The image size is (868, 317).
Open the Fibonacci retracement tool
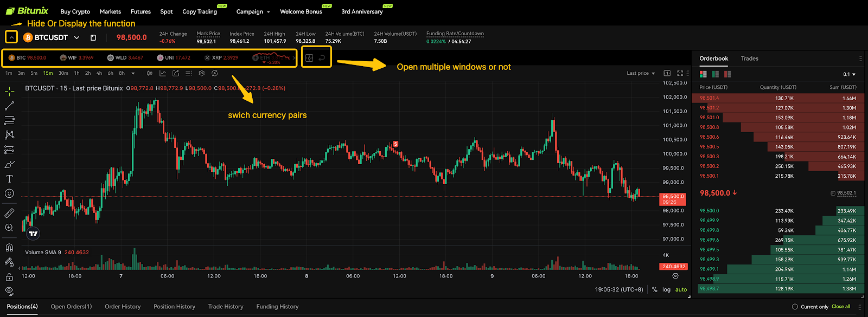click(9, 120)
